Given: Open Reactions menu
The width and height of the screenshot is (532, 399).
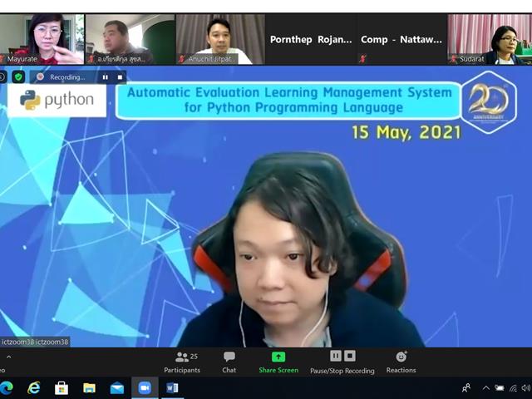Looking at the screenshot, I should pos(401,362).
